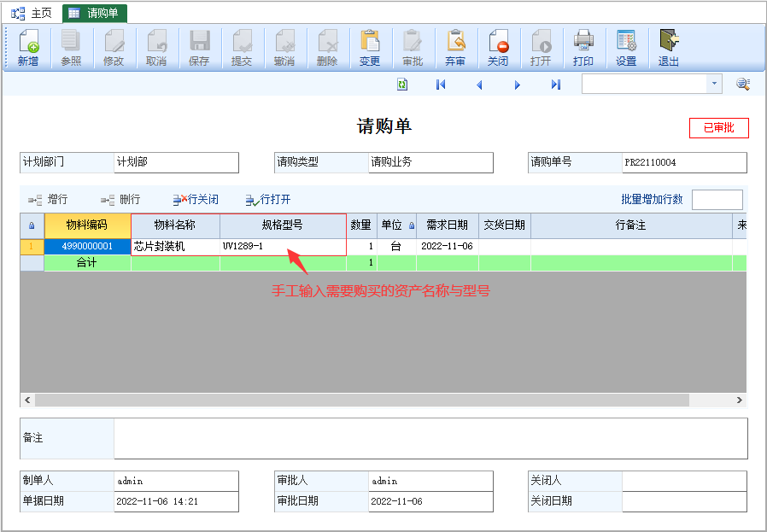Click the 物料编码 column header
Viewport: 767px width, 532px height.
88,225
